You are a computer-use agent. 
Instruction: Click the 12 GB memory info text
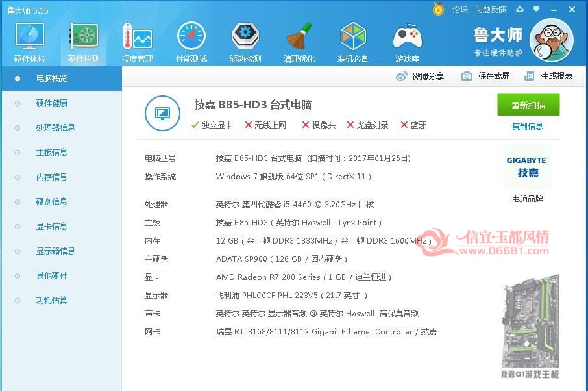(324, 241)
